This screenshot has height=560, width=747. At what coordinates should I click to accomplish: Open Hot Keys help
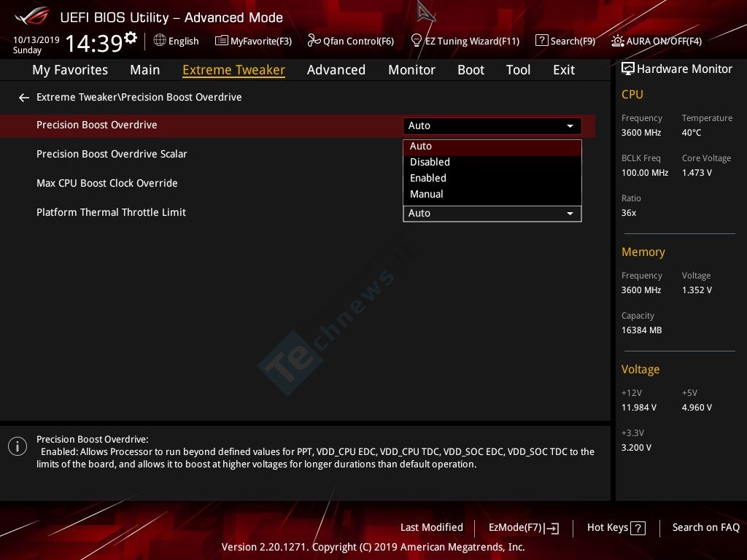616,528
